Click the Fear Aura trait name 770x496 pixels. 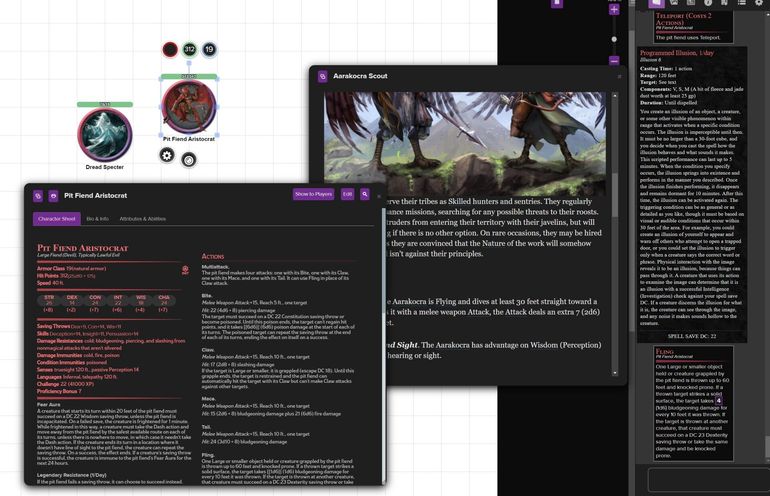(x=49, y=405)
